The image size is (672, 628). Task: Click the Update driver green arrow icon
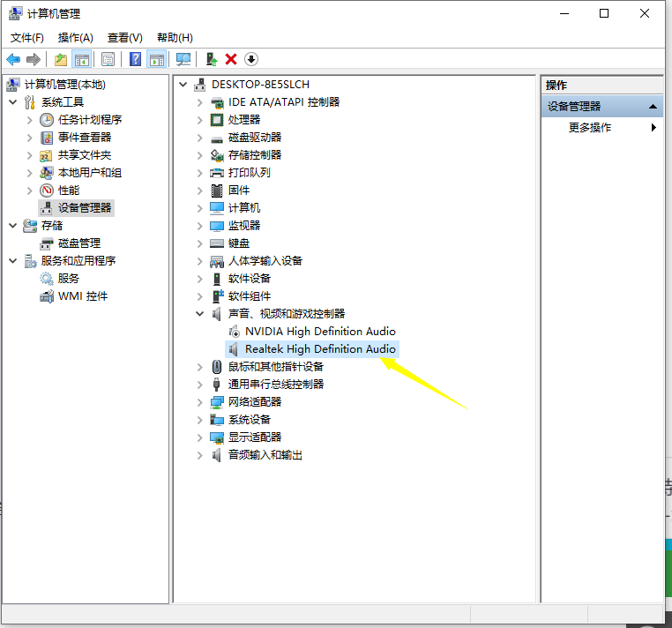(x=211, y=59)
